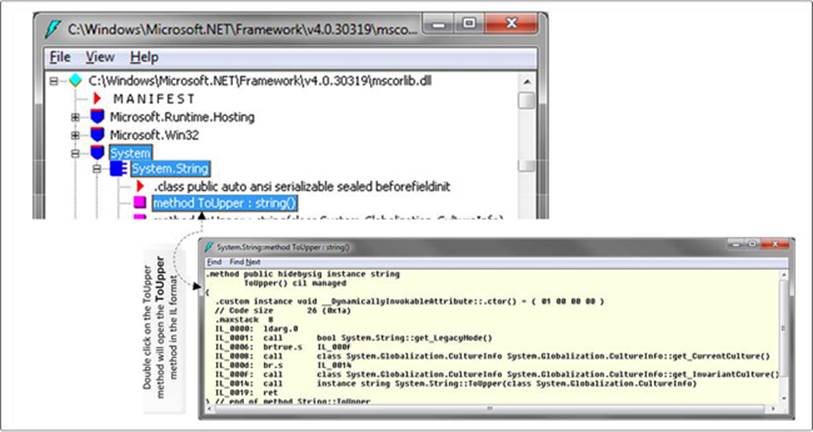
Task: Click Microsoft.Win32 namespace shield icon
Action: pos(97,135)
